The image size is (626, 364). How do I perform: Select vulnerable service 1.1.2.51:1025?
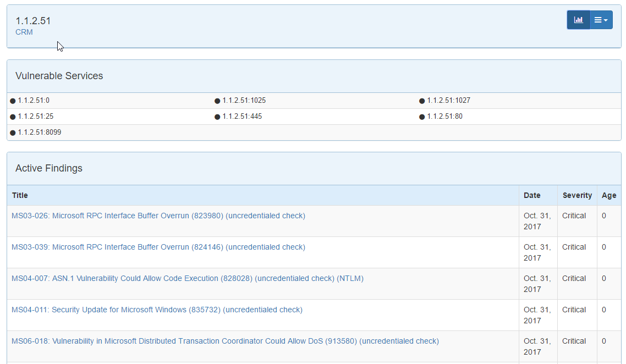244,101
